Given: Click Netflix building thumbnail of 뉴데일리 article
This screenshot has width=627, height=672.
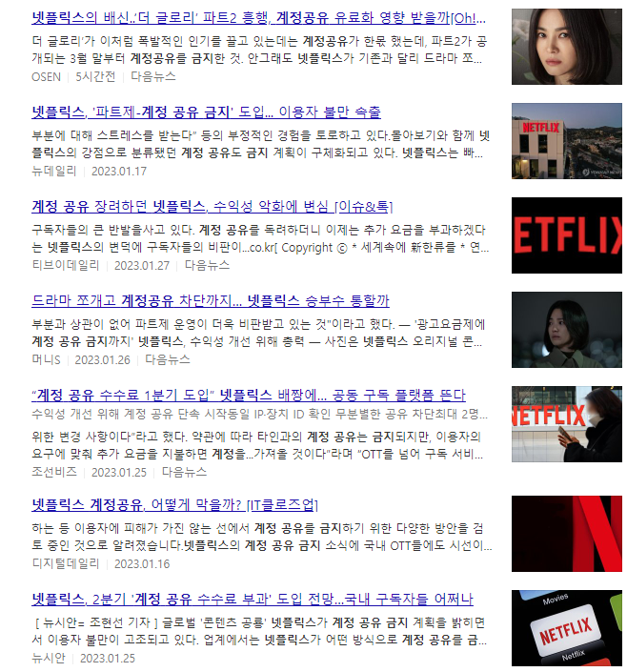Looking at the screenshot, I should (567, 141).
